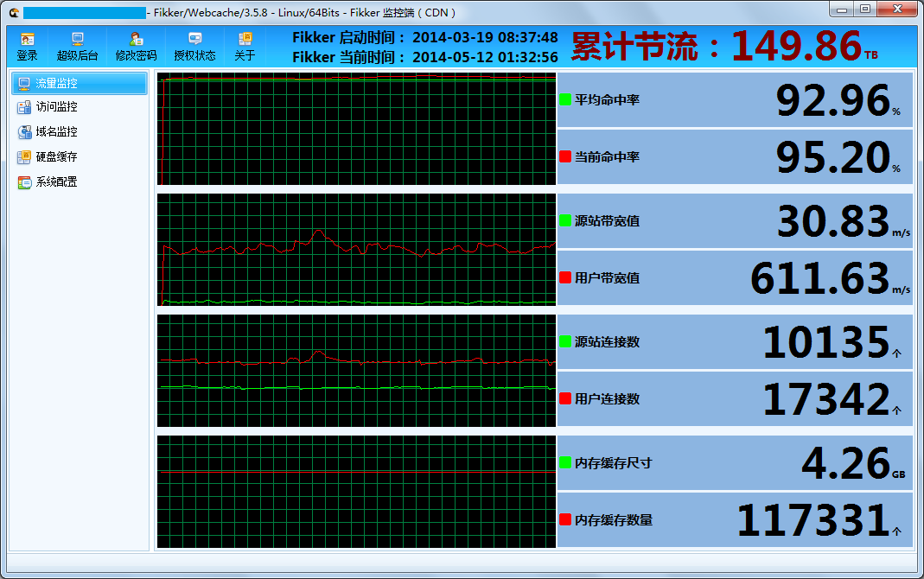
Task: Click the connection count graph, third chart
Action: 356,371
